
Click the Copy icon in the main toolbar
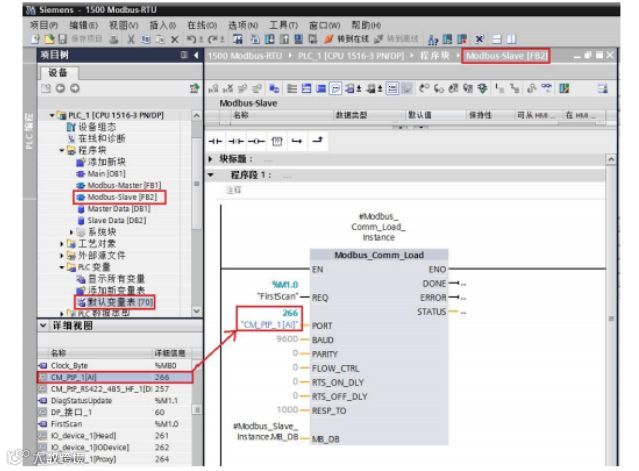145,40
